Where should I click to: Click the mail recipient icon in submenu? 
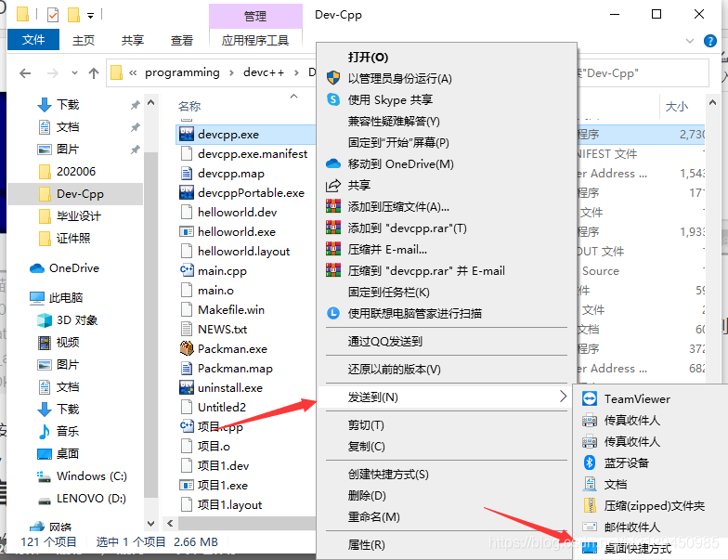point(590,527)
